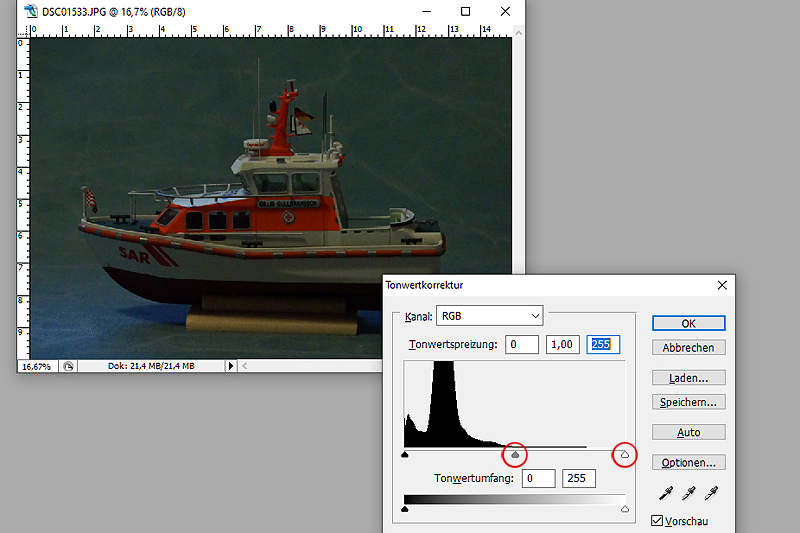Click the histogram display
This screenshot has width=800, height=533.
[x=514, y=404]
